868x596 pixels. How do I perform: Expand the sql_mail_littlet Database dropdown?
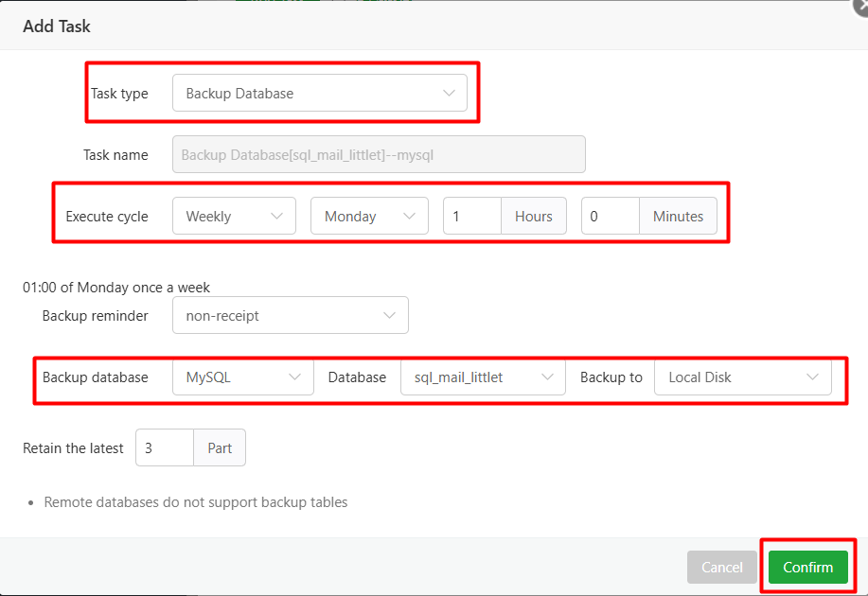(483, 377)
